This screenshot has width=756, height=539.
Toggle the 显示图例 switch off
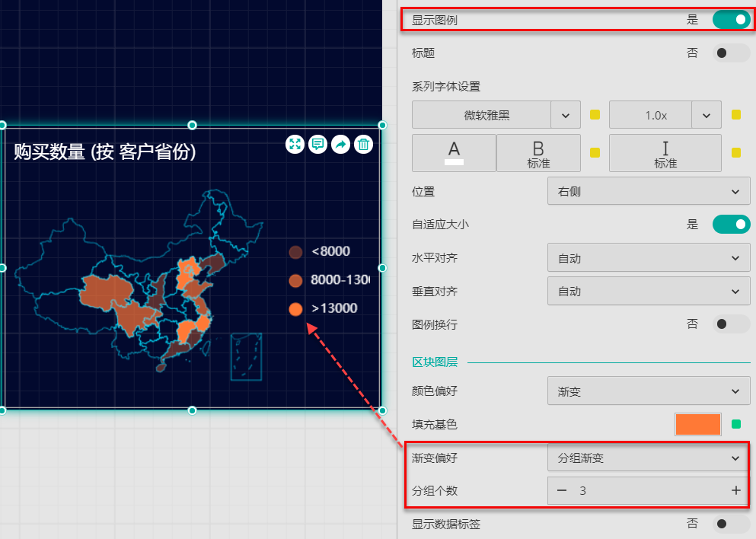731,20
